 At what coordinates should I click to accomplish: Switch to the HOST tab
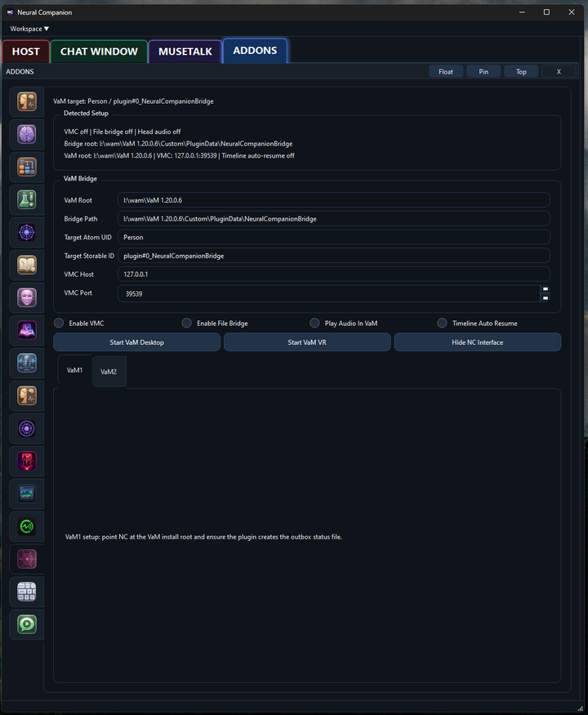click(x=26, y=51)
